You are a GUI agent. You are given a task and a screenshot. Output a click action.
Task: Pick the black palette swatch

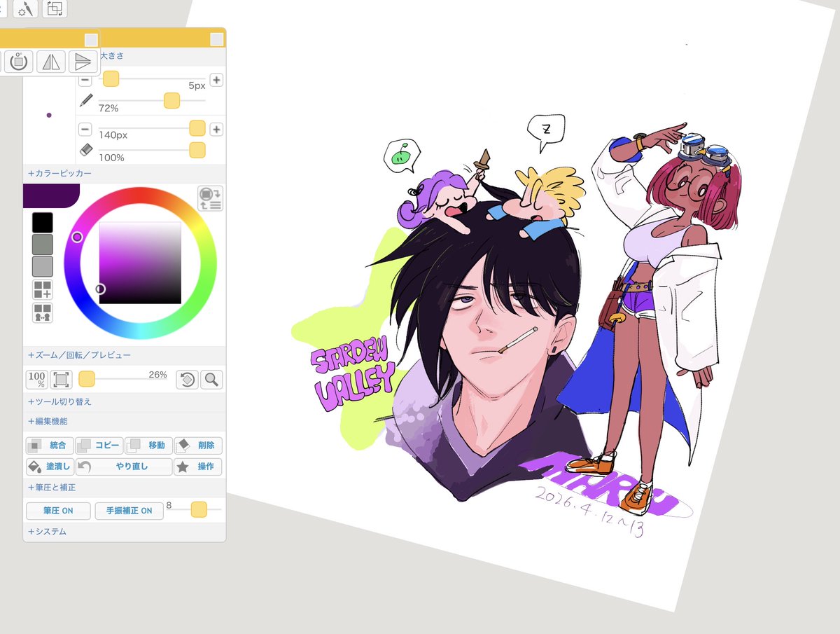point(43,222)
